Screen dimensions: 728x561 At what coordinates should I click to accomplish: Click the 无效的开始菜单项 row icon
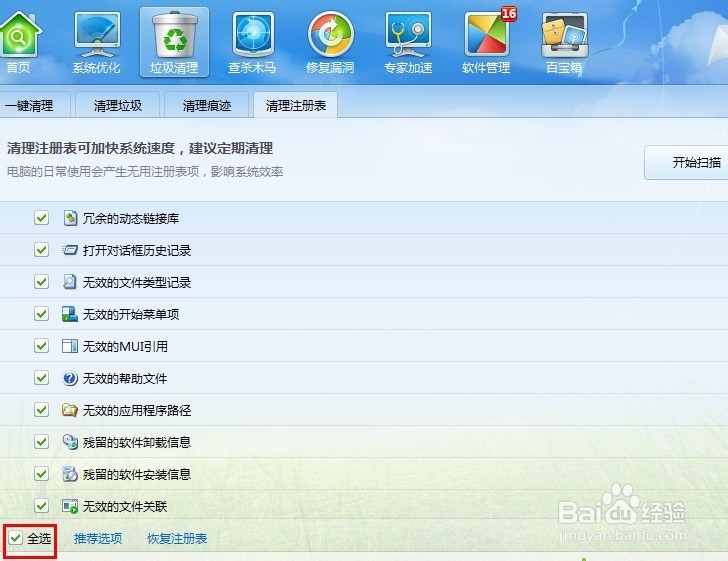coord(70,314)
